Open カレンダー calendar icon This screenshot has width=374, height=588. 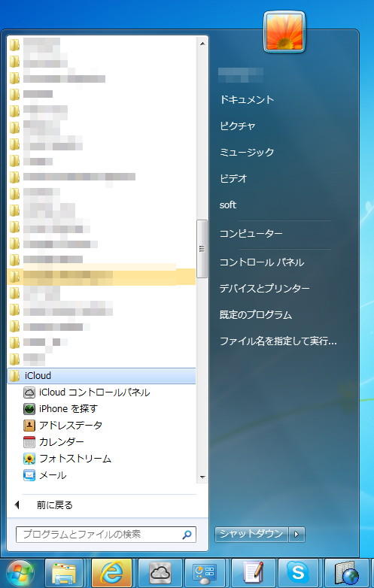(x=29, y=442)
